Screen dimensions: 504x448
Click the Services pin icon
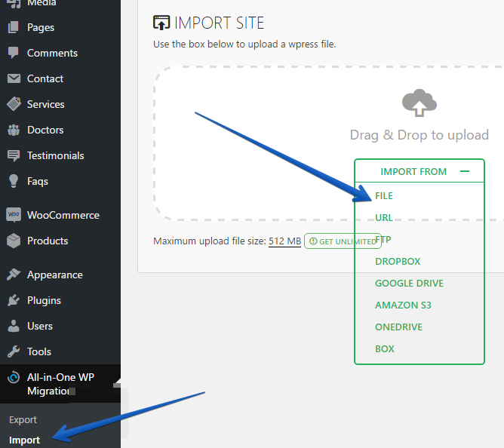14,104
